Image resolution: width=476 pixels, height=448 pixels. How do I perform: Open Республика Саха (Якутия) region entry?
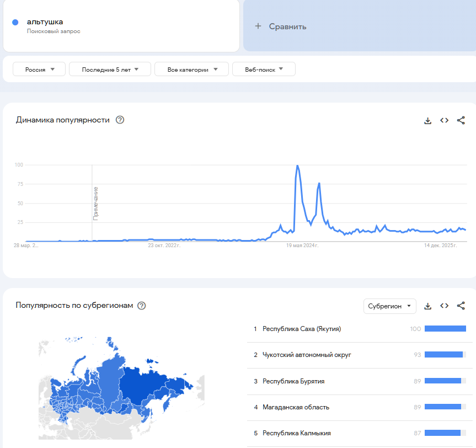(302, 329)
